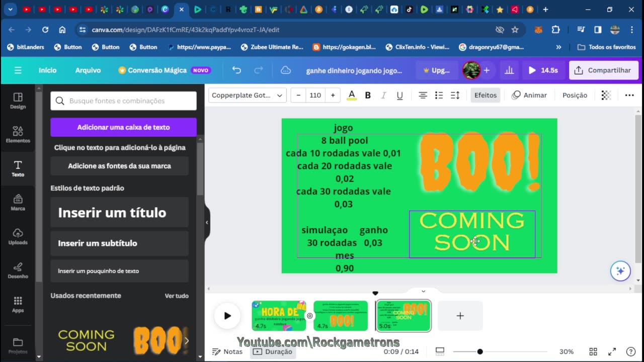Viewport: 644px width, 362px height.
Task: Open the Arquivo menu
Action: 88,70
